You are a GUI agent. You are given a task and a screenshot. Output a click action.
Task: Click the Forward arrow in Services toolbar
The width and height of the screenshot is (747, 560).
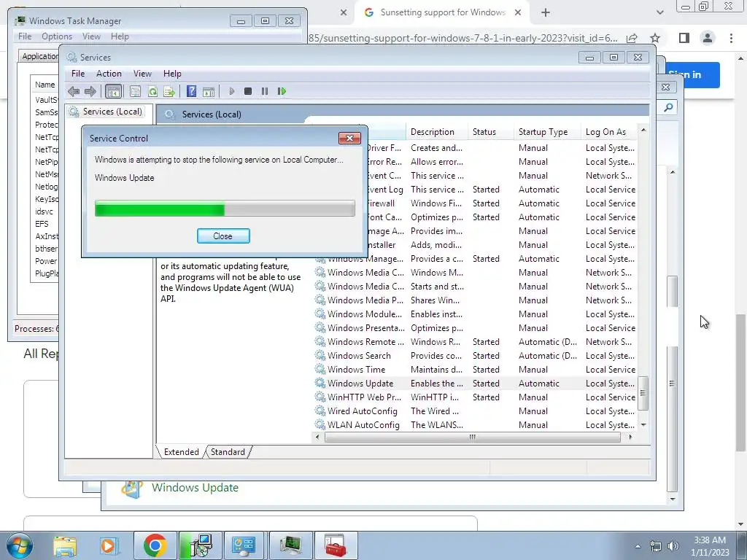pos(90,91)
